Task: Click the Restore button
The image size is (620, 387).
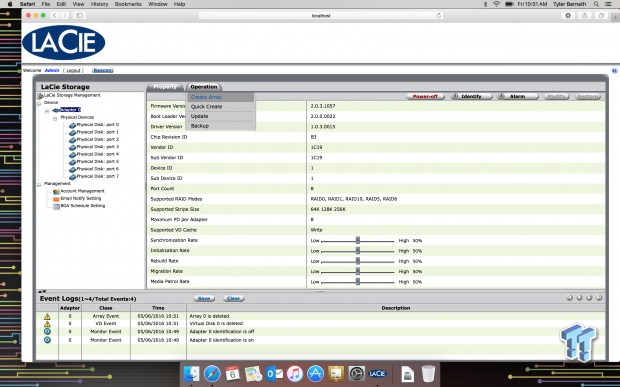Action: coord(588,96)
